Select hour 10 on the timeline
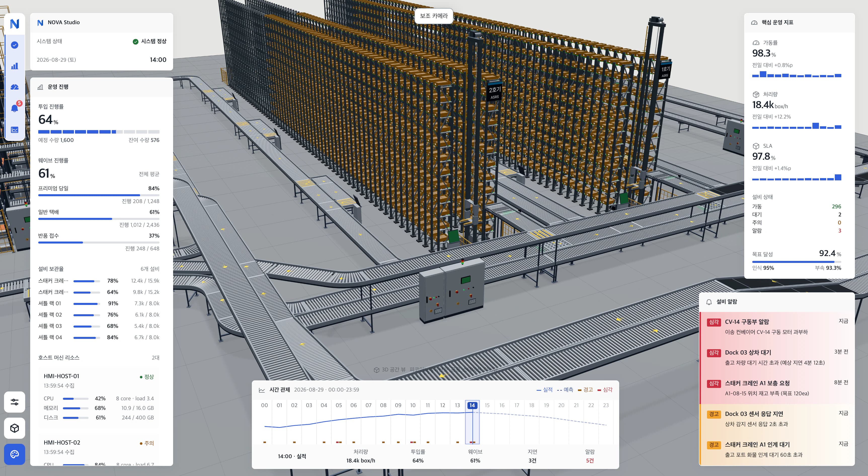This screenshot has width=868, height=476. (413, 405)
